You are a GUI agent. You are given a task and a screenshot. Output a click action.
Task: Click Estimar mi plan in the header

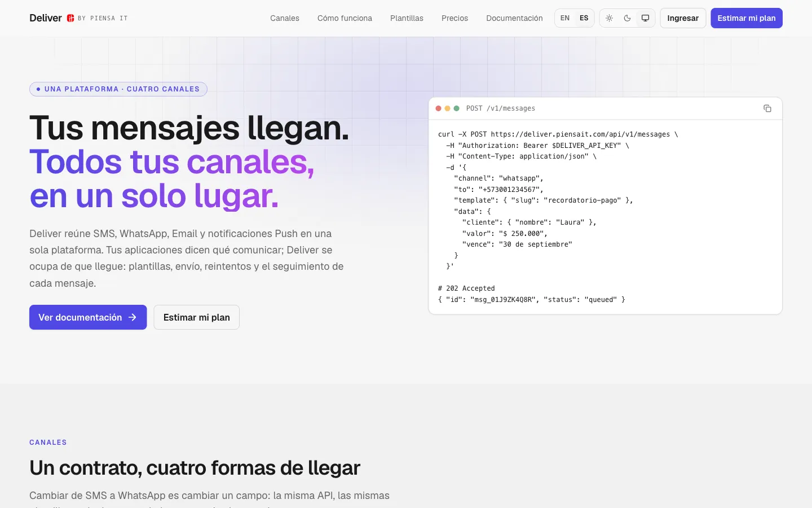pyautogui.click(x=747, y=18)
